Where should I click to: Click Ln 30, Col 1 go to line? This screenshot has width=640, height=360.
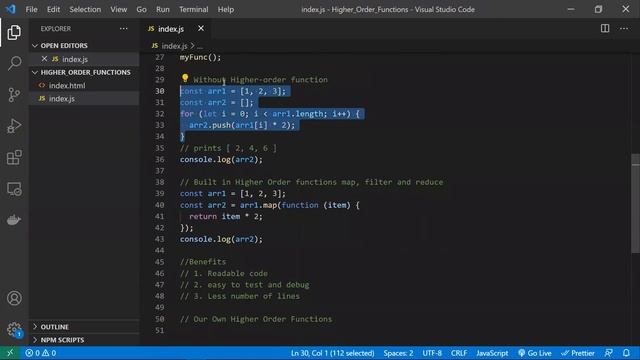coord(332,353)
